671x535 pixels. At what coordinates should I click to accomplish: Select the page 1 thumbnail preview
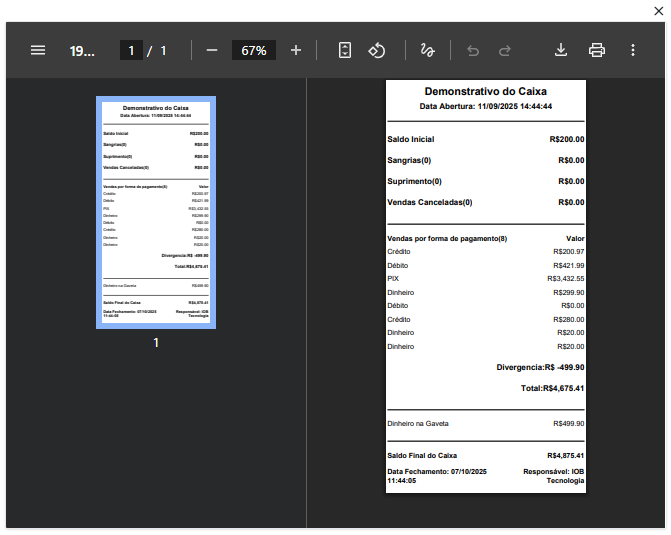click(156, 212)
